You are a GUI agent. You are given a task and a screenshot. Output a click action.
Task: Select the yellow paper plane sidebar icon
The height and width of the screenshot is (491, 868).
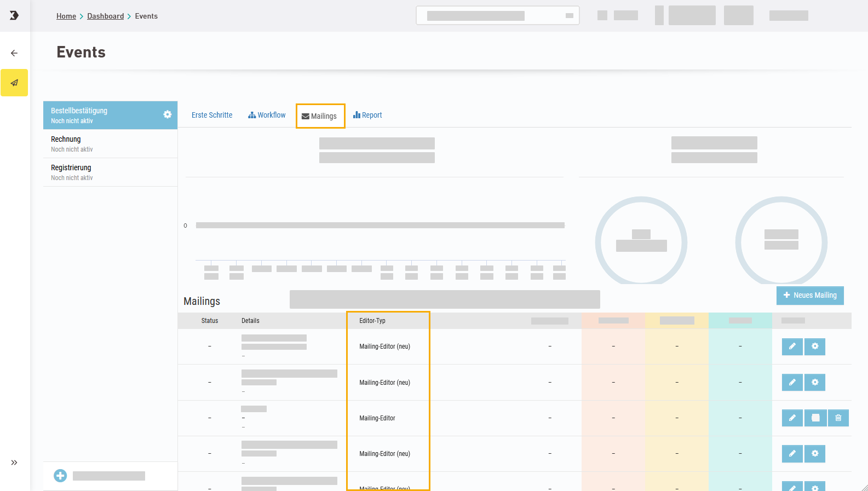pyautogui.click(x=14, y=83)
